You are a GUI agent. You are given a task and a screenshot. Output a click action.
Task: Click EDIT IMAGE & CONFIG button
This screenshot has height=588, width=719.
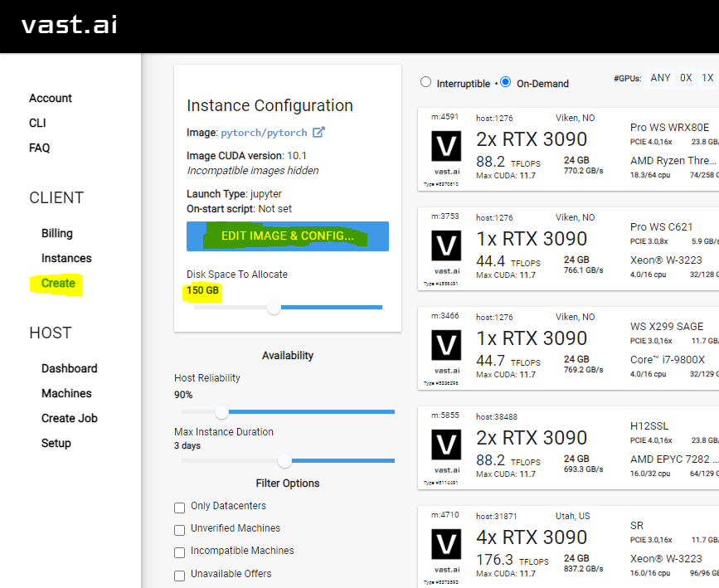point(288,236)
